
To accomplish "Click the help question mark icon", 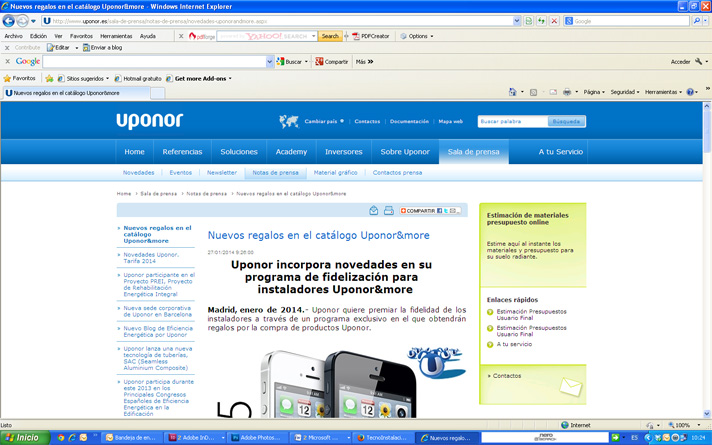I will click(x=690, y=92).
